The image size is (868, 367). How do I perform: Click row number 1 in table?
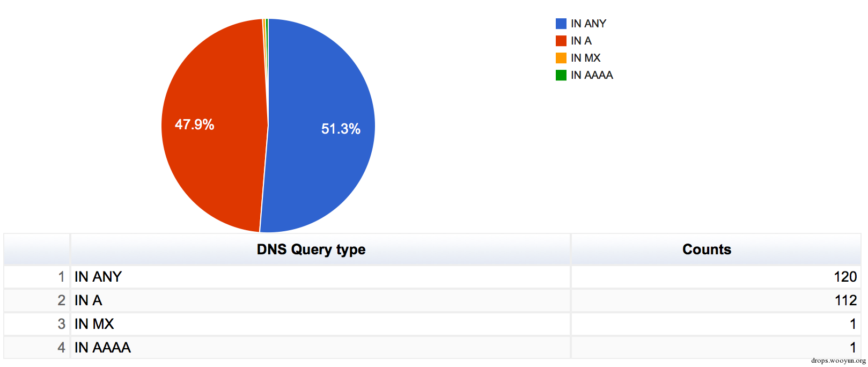(61, 277)
